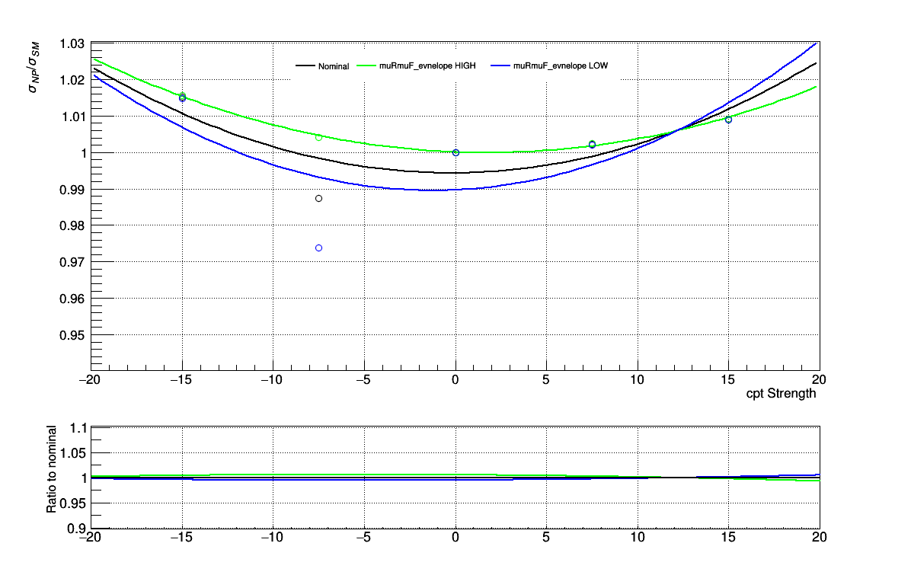Click the green line sample in legend
911x588 pixels.
(366, 66)
